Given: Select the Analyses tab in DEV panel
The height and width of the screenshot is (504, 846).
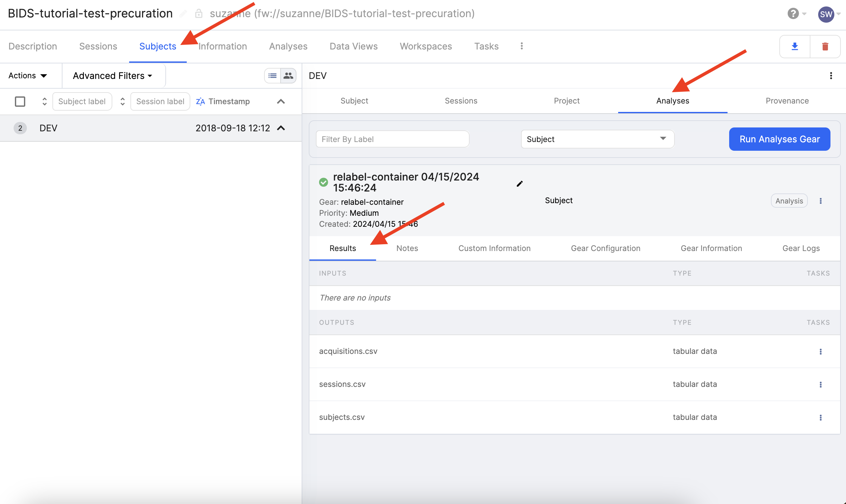Looking at the screenshot, I should [x=673, y=101].
